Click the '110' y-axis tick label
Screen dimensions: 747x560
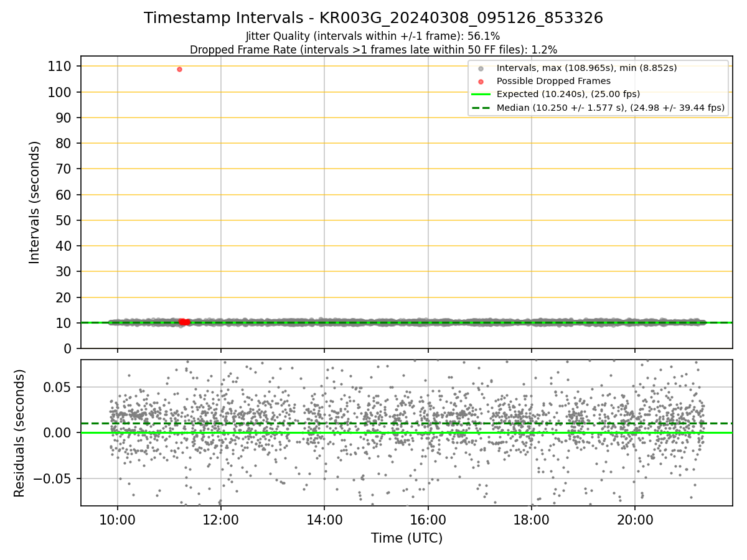coord(59,66)
